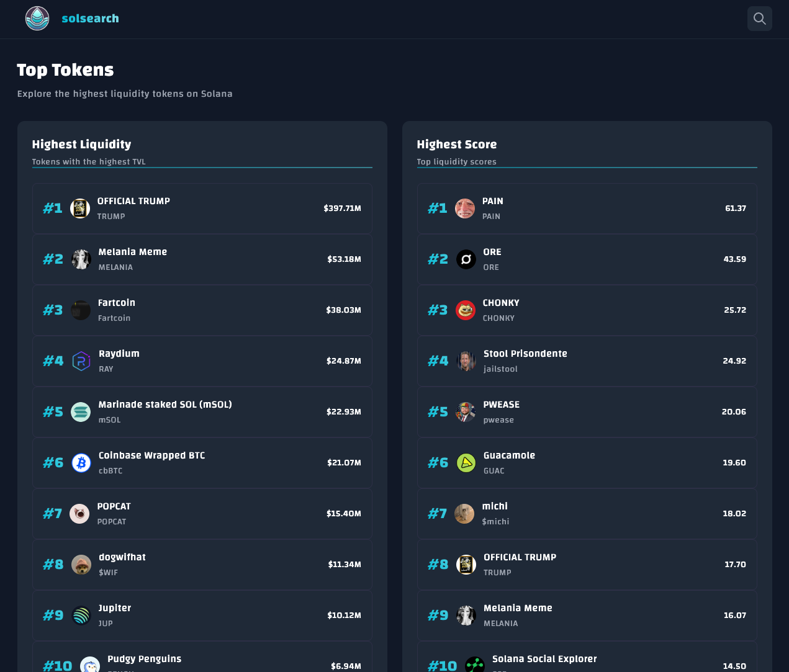The width and height of the screenshot is (789, 672).
Task: Click the 20.06 score value
Action: (x=734, y=412)
